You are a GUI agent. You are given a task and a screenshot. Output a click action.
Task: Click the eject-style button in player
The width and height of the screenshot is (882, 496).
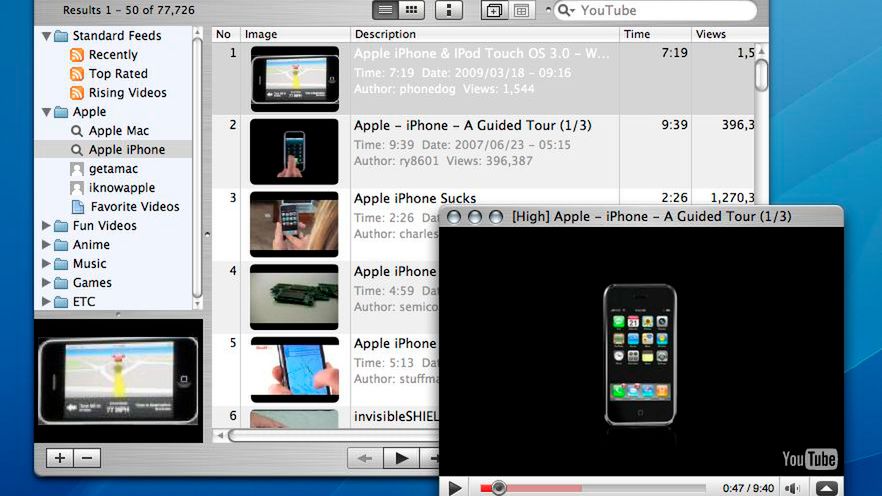point(826,489)
